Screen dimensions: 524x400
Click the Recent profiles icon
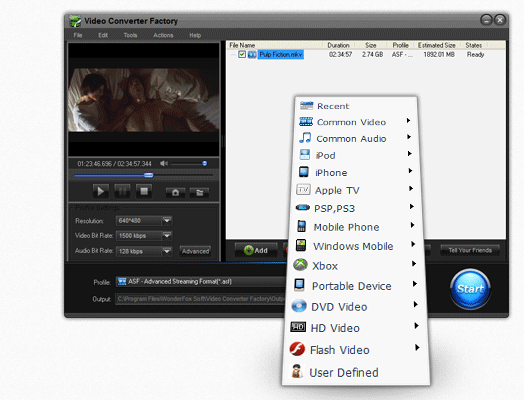[306, 106]
